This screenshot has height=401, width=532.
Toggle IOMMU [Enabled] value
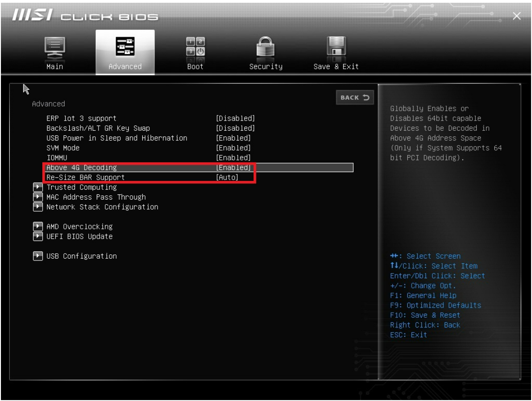233,158
